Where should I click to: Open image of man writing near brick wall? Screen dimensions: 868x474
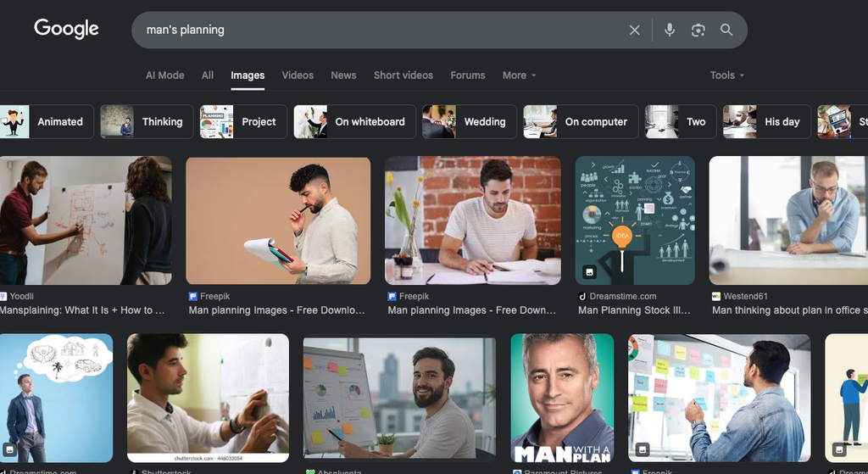tap(473, 220)
